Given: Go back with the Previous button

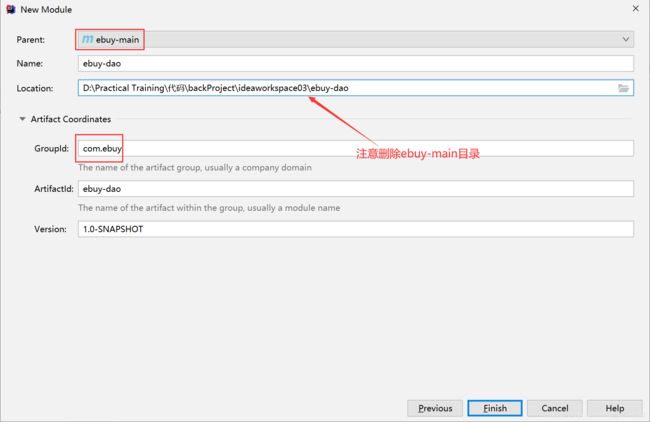Looking at the screenshot, I should pos(435,408).
